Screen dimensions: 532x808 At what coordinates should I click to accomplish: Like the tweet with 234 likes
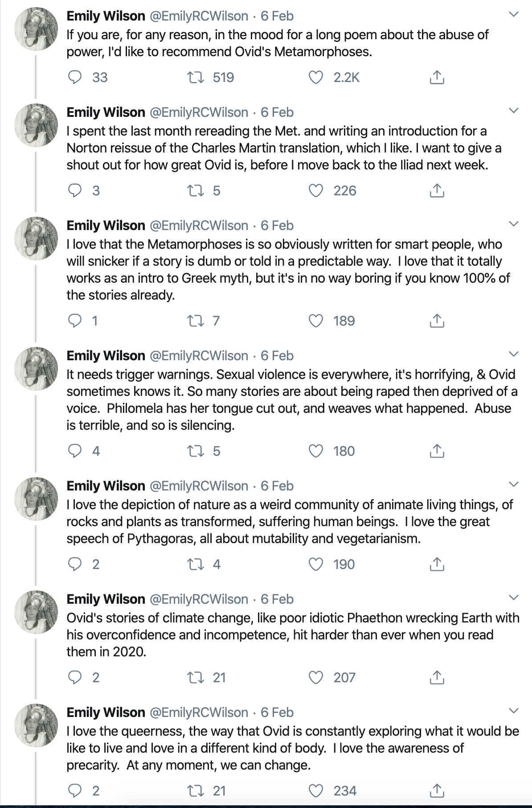tap(316, 791)
